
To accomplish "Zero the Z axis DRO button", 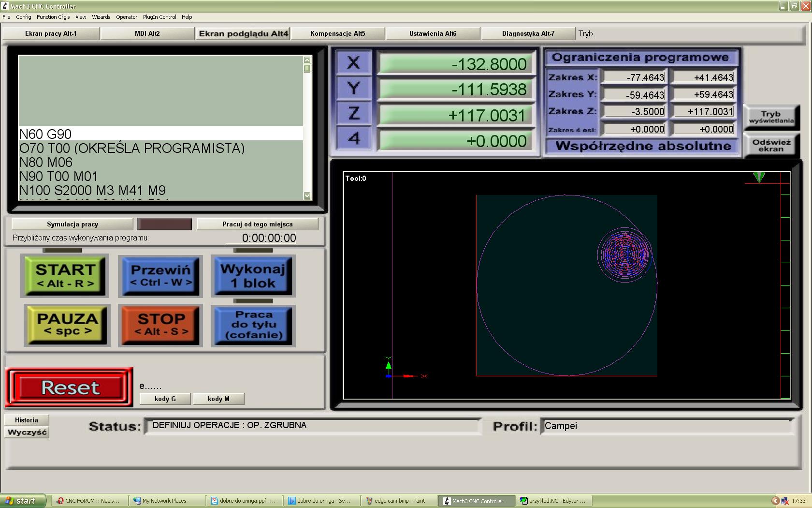I will [354, 113].
